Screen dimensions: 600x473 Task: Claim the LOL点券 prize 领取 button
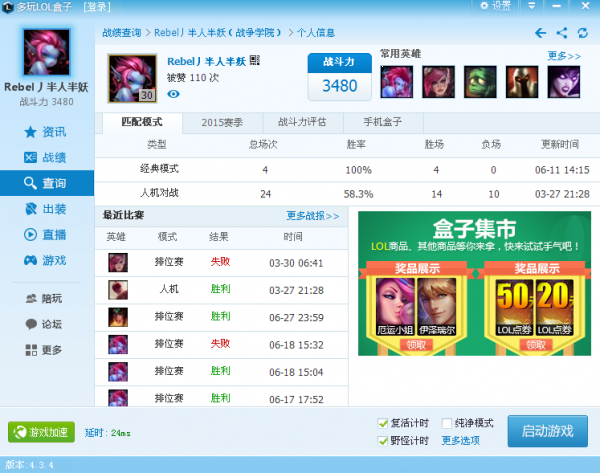[536, 345]
